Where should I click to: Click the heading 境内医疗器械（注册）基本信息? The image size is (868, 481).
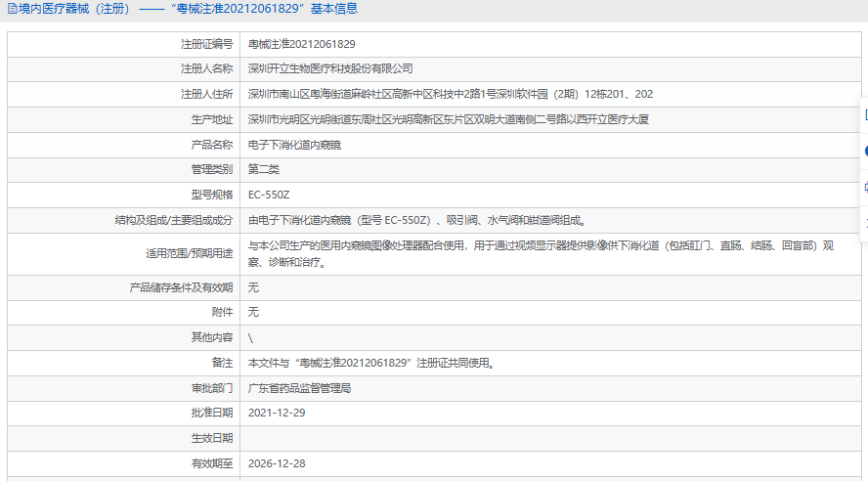point(188,9)
